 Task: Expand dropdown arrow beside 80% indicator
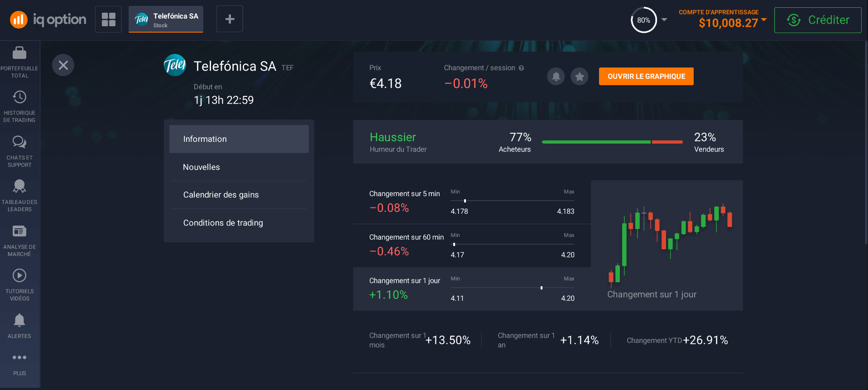pyautogui.click(x=664, y=20)
